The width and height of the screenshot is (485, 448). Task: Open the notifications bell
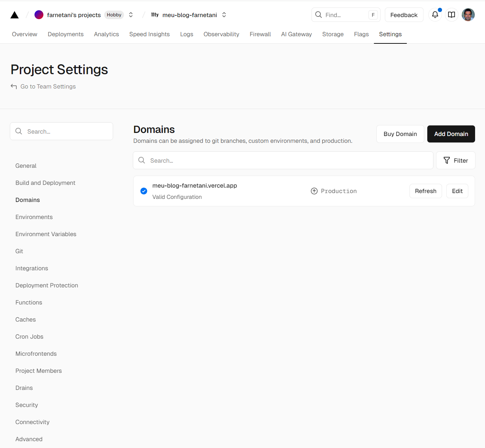pos(435,15)
